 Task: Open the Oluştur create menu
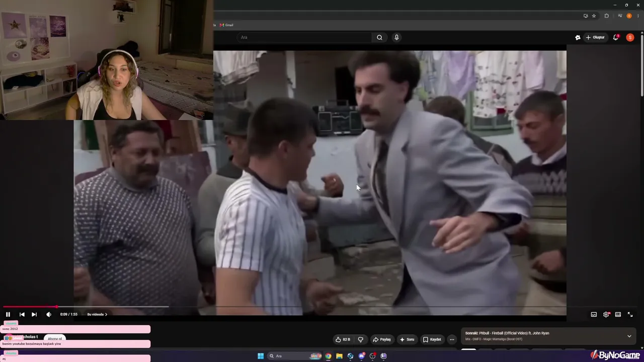(595, 37)
